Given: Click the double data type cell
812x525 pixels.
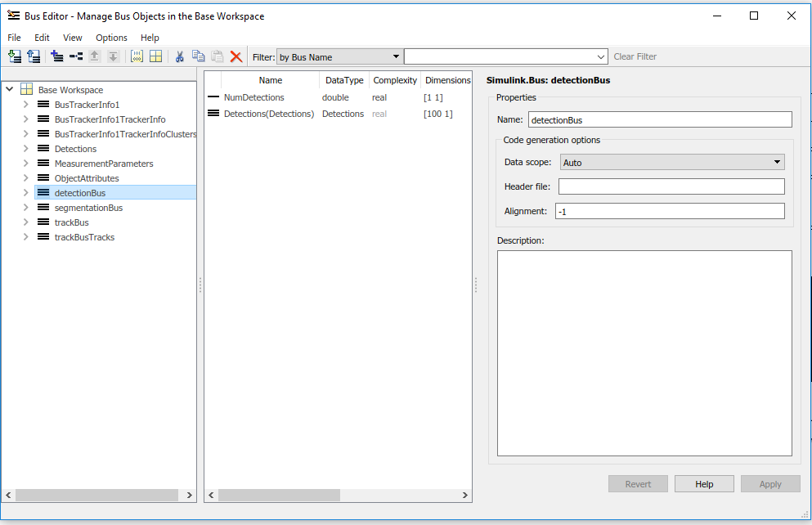Looking at the screenshot, I should [x=335, y=97].
